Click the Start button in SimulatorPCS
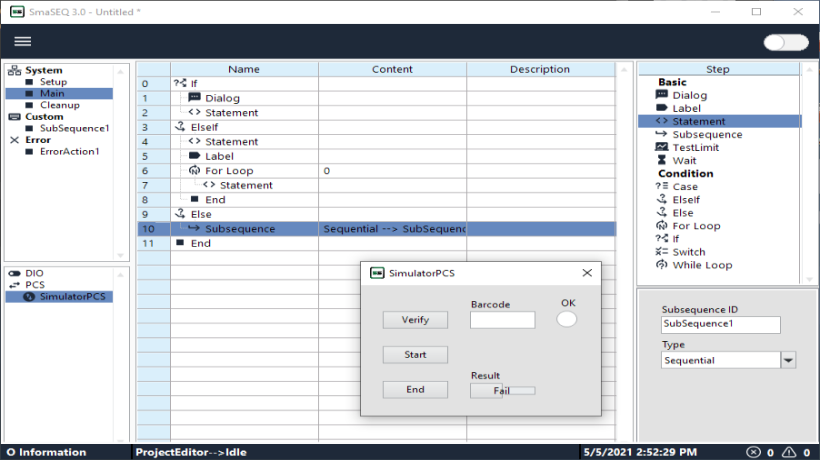The image size is (820, 460). click(x=415, y=354)
